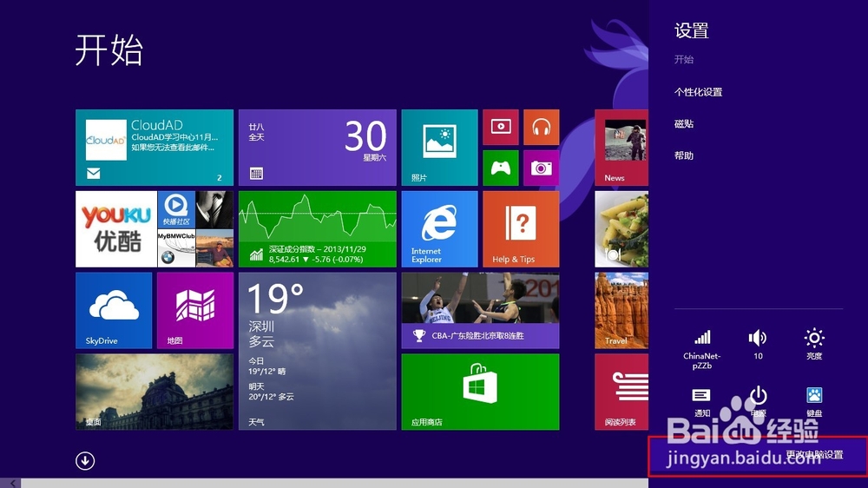This screenshot has height=488, width=868.
Task: Click the scrollbar left arrow
Action: (11, 483)
